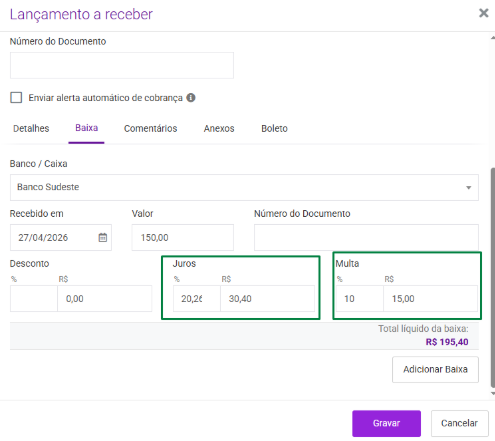Open calendar picker for Recebido em
Screen dimensions: 495x441
pyautogui.click(x=103, y=237)
